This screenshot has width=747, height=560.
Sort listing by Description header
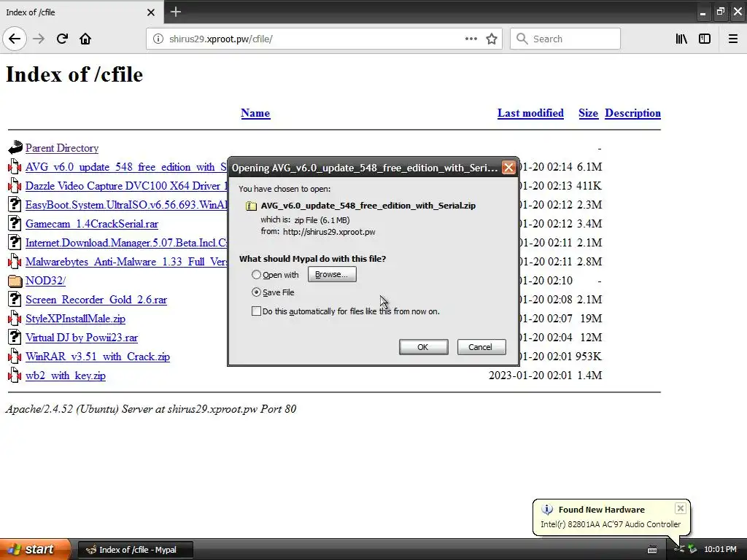tap(632, 113)
